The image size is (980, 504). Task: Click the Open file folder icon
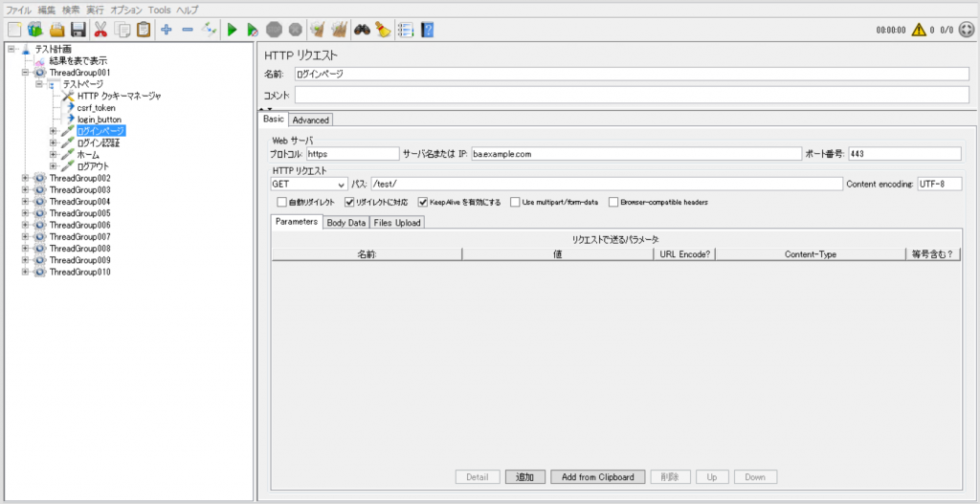coord(56,30)
